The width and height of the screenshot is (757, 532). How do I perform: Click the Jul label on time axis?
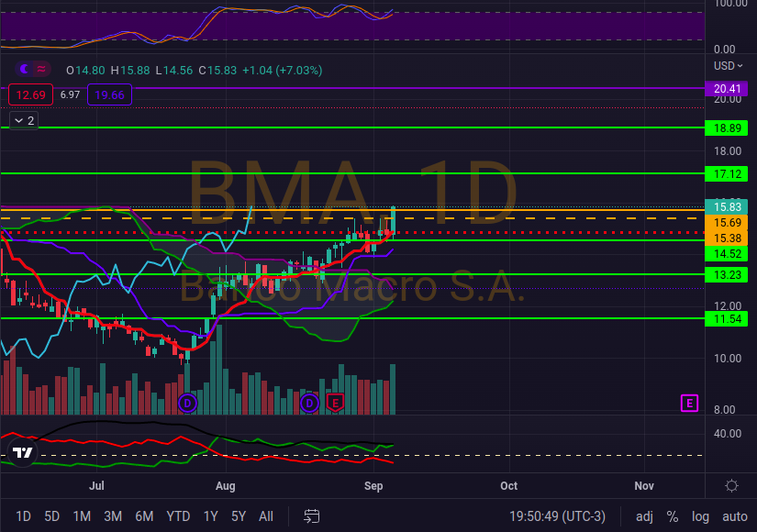click(x=96, y=485)
